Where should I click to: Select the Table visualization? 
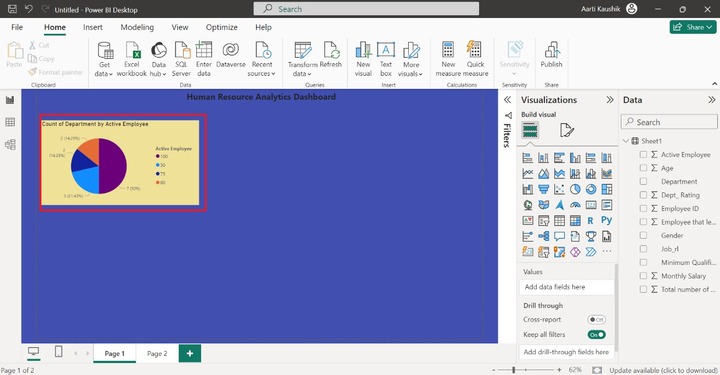click(x=559, y=221)
